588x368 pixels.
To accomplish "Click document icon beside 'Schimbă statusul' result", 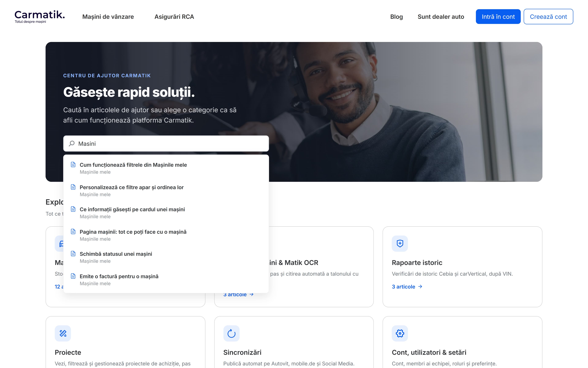I will coord(73,254).
